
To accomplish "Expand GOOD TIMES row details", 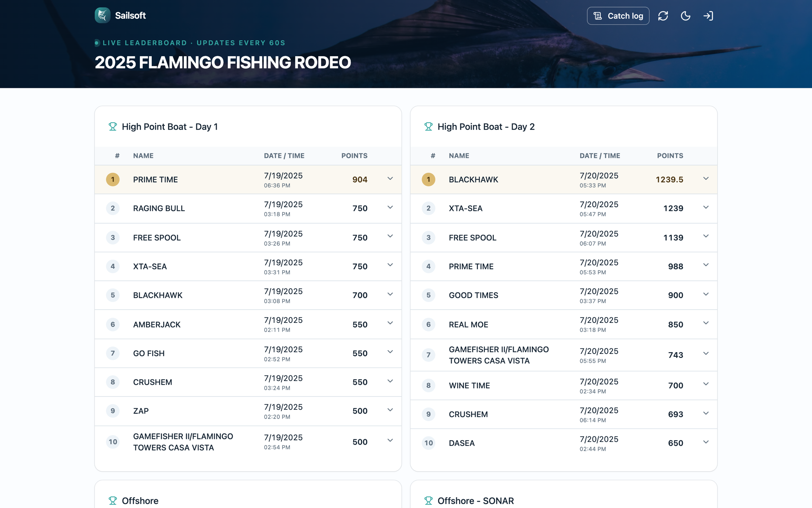I will pos(706,294).
